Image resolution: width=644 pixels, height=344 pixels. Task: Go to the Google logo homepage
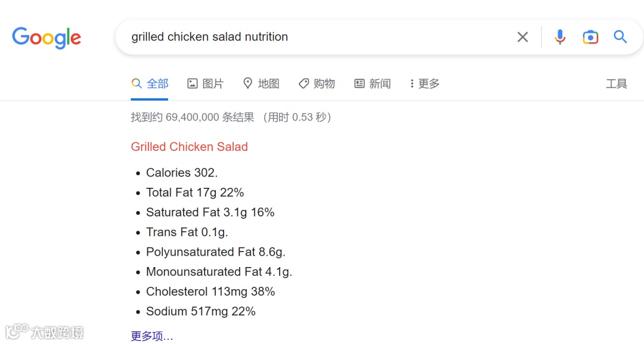[47, 38]
